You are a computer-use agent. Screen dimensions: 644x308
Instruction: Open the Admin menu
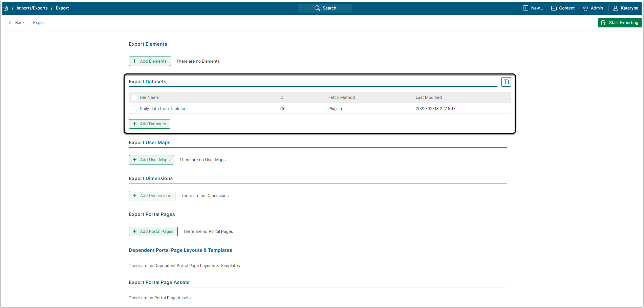[597, 8]
